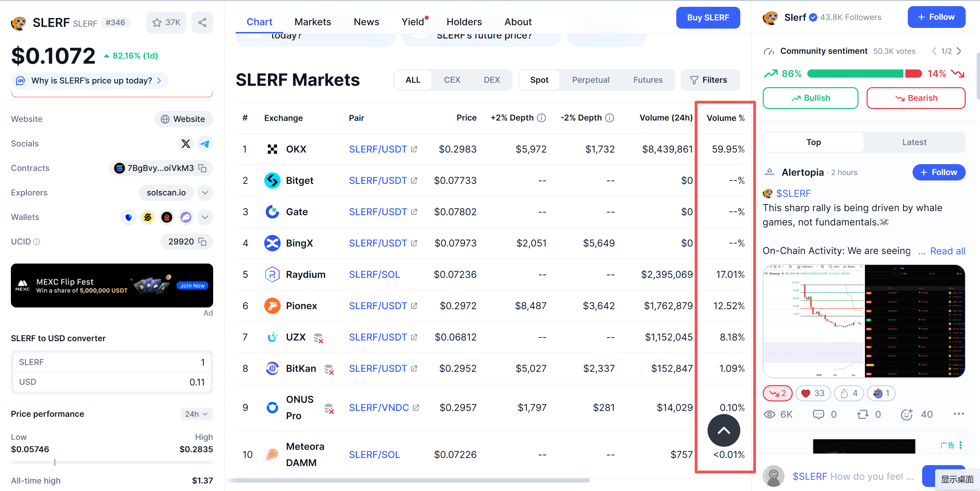Switch market type to Perpetual
This screenshot has width=980, height=491.
click(x=590, y=80)
